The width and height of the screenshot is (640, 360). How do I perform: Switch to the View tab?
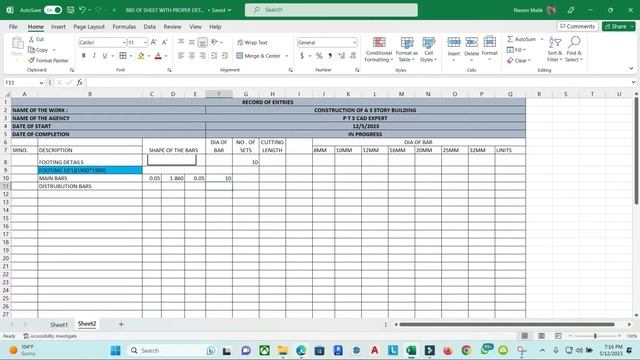195,27
